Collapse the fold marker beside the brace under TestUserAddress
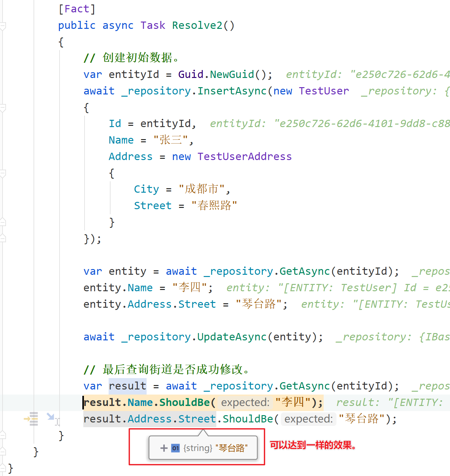The height and width of the screenshot is (476, 450). tap(3, 173)
